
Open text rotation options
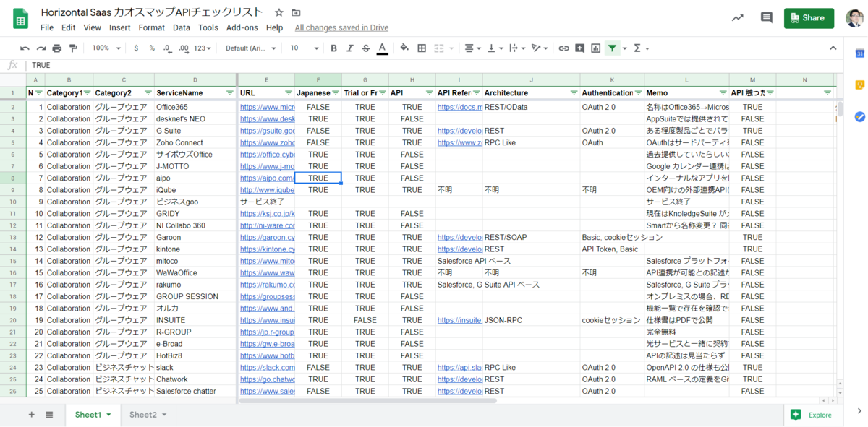(x=539, y=48)
